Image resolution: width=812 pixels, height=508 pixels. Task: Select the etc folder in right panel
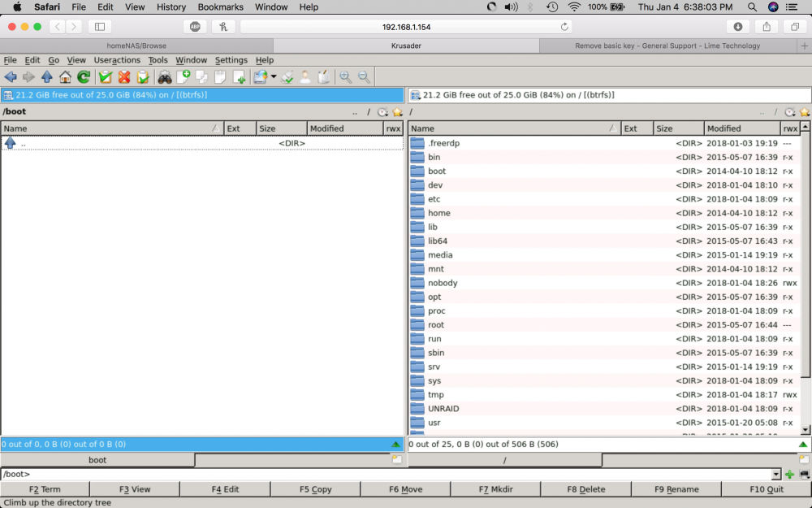(604, 199)
